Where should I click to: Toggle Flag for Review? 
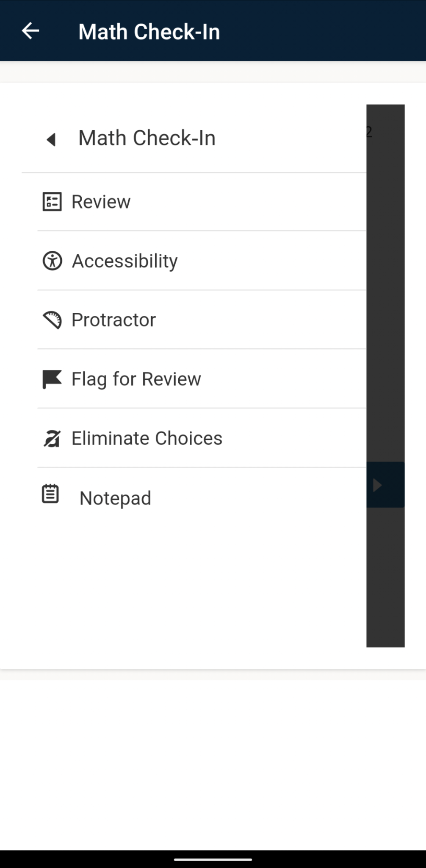[x=136, y=379]
